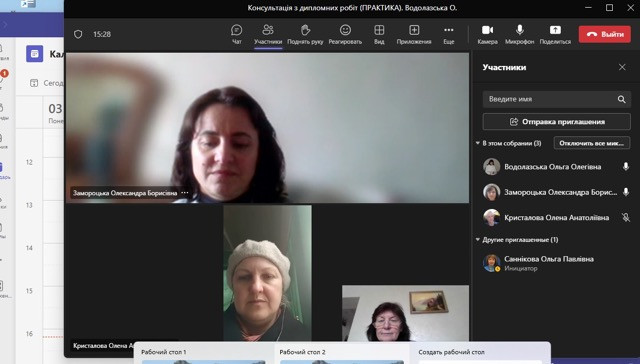Close the Участники side panel
Viewport: 640px width, 364px height.
pyautogui.click(x=622, y=67)
